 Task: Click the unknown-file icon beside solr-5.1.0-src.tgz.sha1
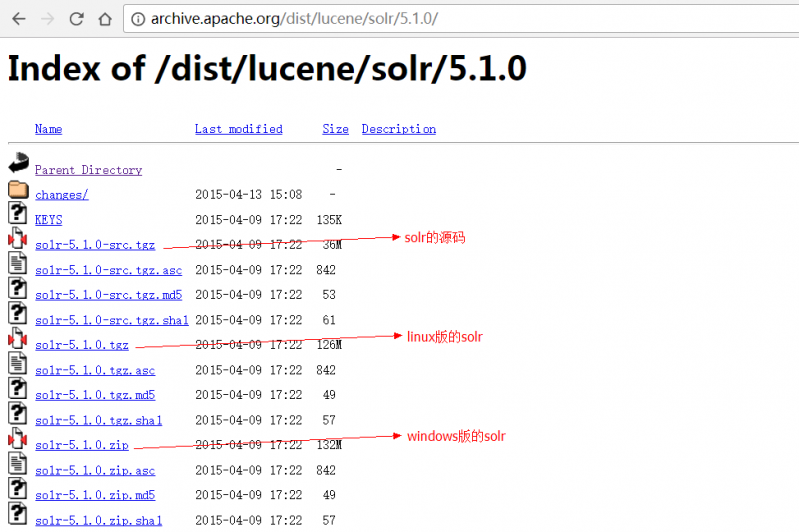coord(18,313)
